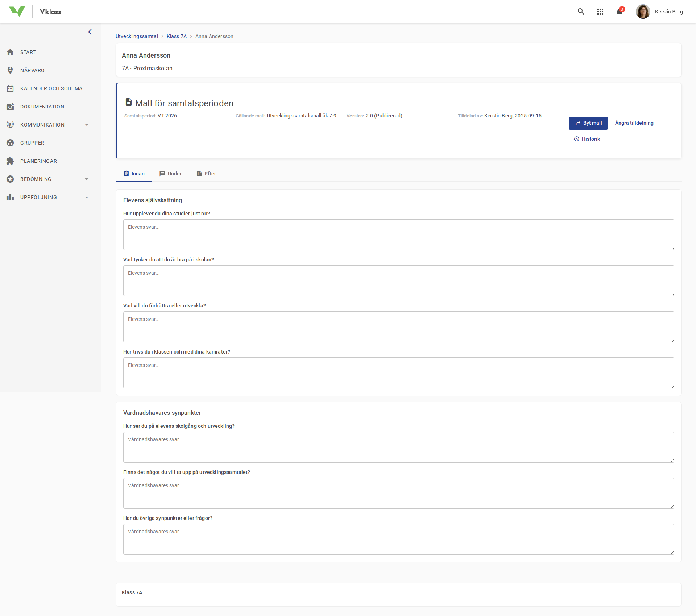Expand the Uppföljning section
696x616 pixels.
tap(86, 197)
